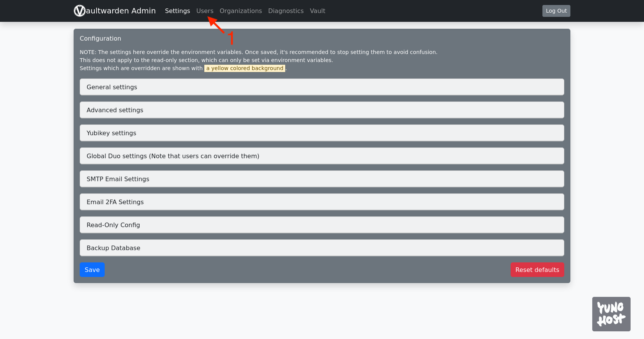Open the Diagnostics page
644x339 pixels.
click(286, 11)
